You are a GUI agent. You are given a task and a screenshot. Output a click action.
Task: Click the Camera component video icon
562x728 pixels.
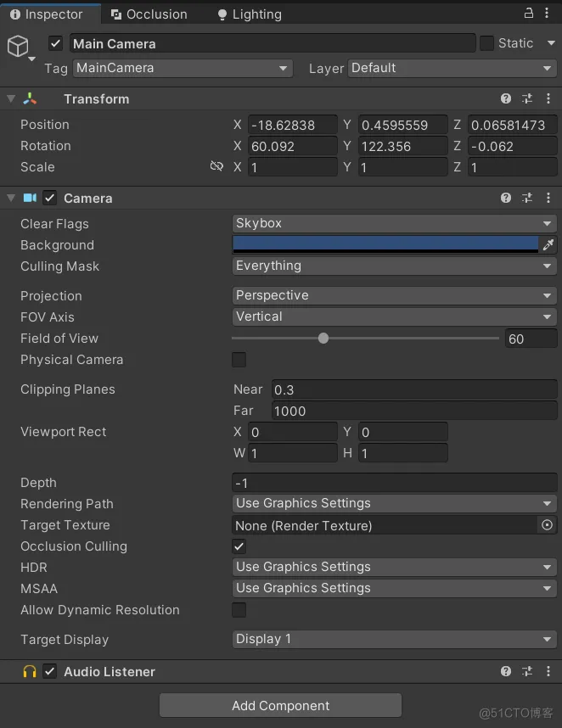click(x=31, y=198)
